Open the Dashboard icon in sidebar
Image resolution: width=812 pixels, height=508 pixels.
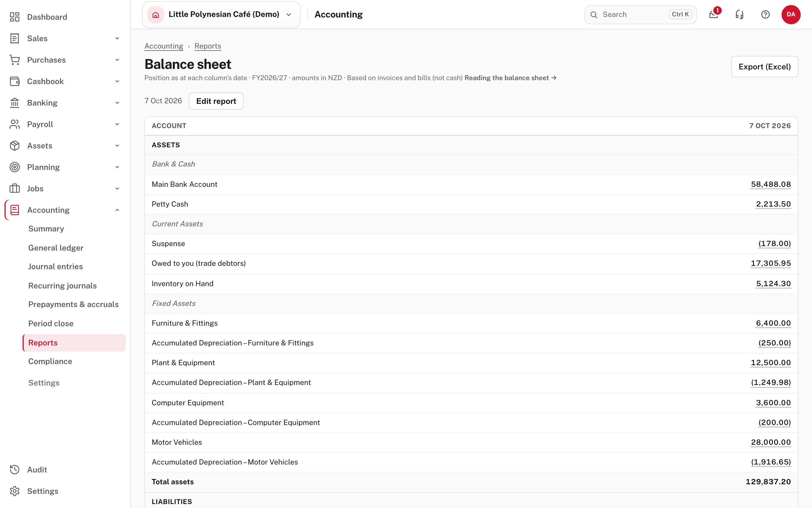(14, 17)
